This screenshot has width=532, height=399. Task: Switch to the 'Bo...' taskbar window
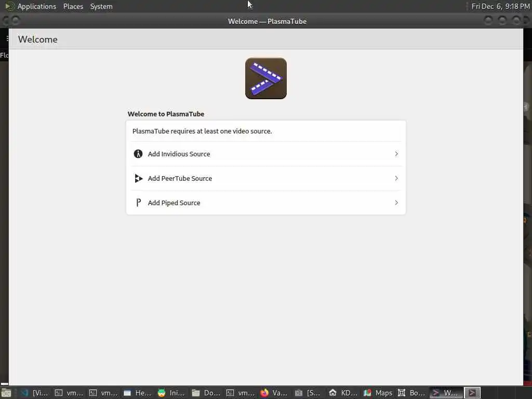[411, 393]
